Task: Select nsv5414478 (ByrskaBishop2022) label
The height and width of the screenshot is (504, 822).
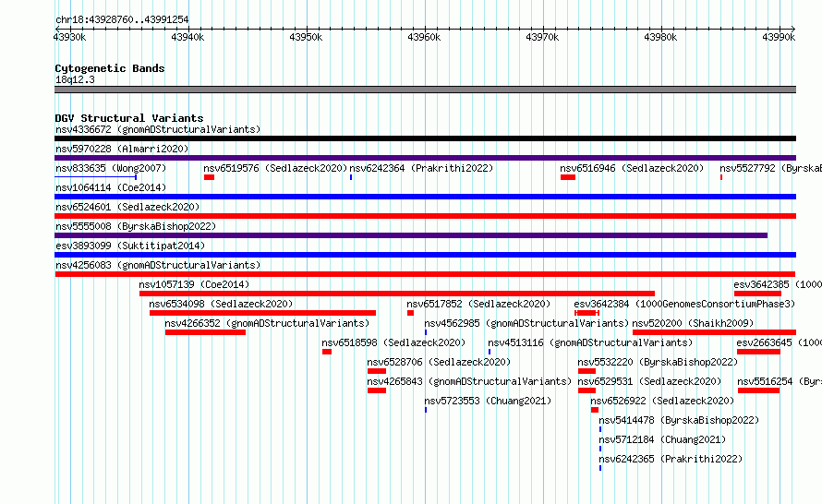Action: (x=680, y=420)
